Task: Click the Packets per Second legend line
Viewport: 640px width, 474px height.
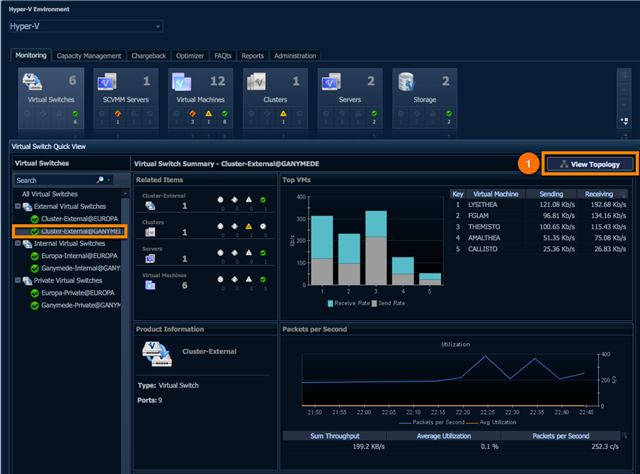Action: pyautogui.click(x=405, y=423)
